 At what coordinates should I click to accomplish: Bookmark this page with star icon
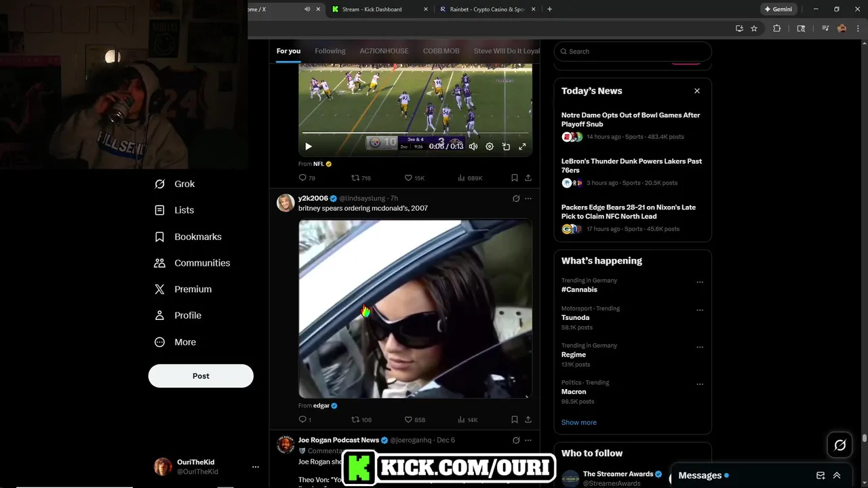click(754, 28)
